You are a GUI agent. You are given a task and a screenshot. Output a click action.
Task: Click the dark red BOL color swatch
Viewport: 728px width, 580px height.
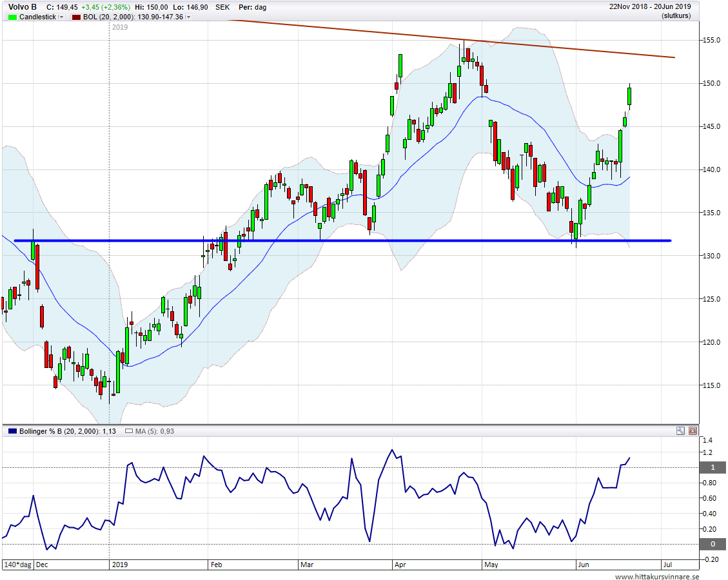[76, 17]
